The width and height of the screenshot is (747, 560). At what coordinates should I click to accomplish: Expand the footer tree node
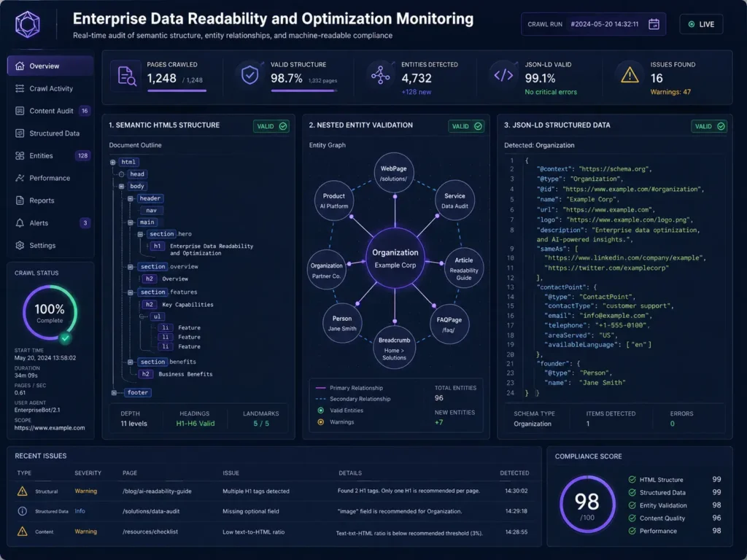tap(114, 393)
